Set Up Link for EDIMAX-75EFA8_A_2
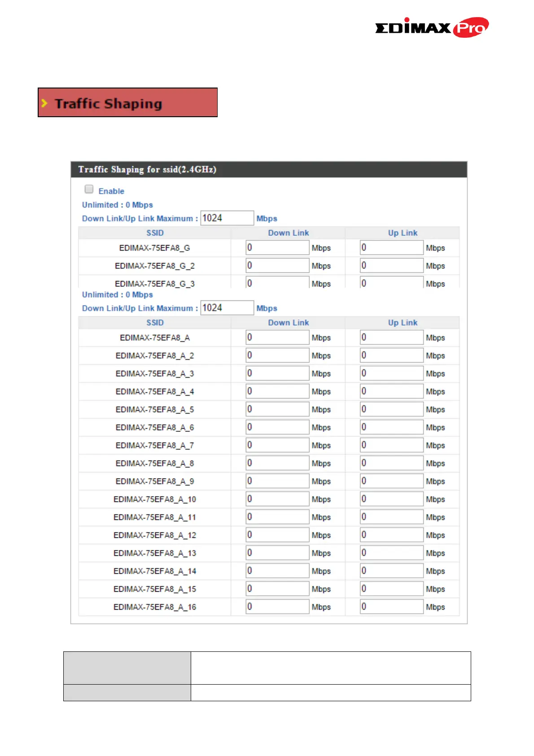534x756 pixels. click(392, 356)
